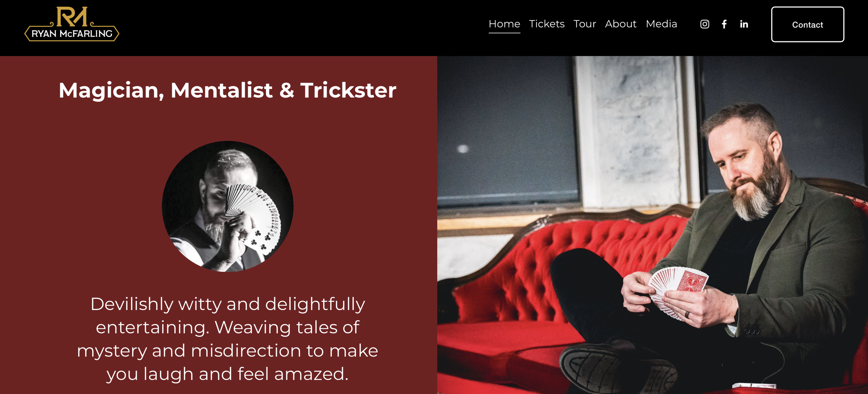Open the Tickets page

(547, 24)
